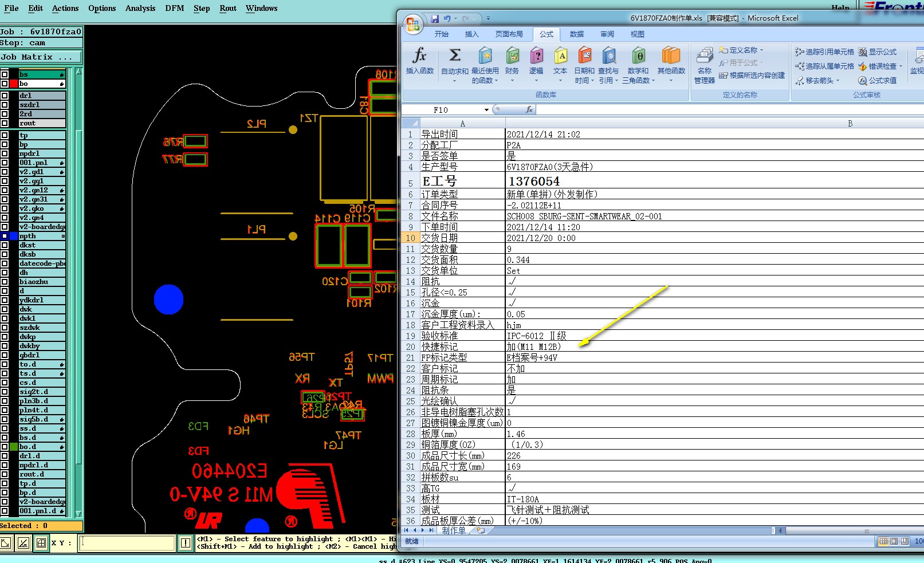Toggle the checkbox for layer bs
Viewport: 924px width, 563px height.
(5, 74)
